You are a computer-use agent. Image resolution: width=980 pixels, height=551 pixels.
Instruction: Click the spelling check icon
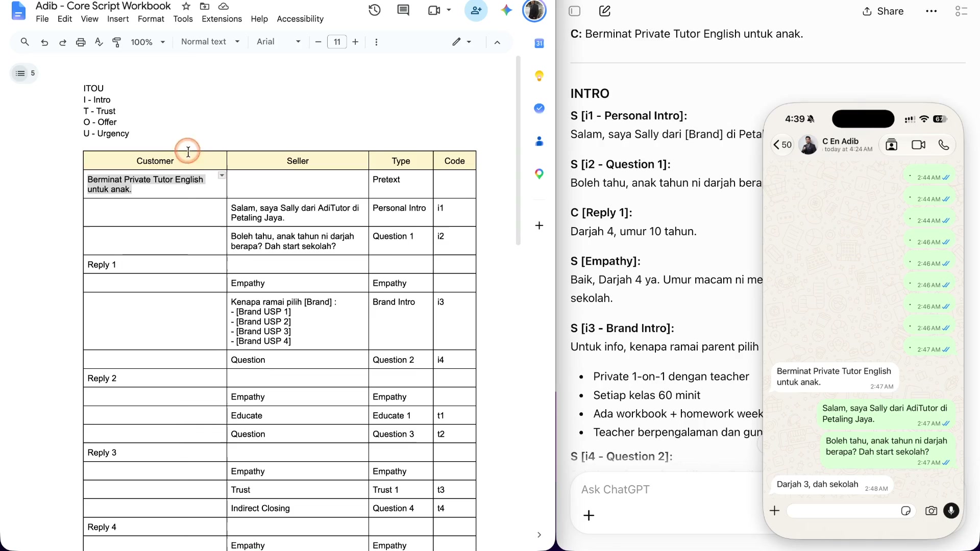(x=99, y=42)
